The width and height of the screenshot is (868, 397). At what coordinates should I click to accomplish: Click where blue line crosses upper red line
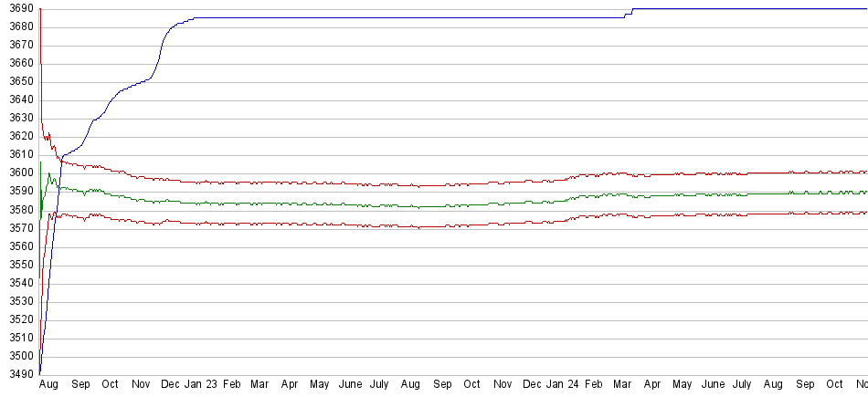61,159
